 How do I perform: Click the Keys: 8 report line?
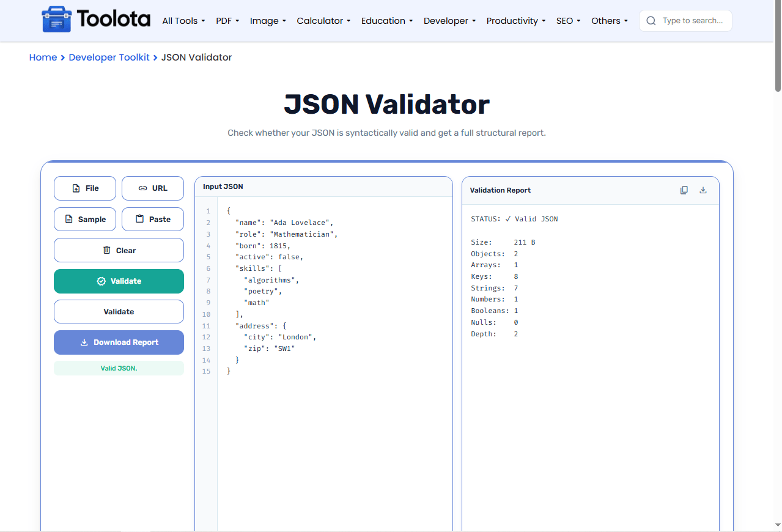(x=495, y=276)
